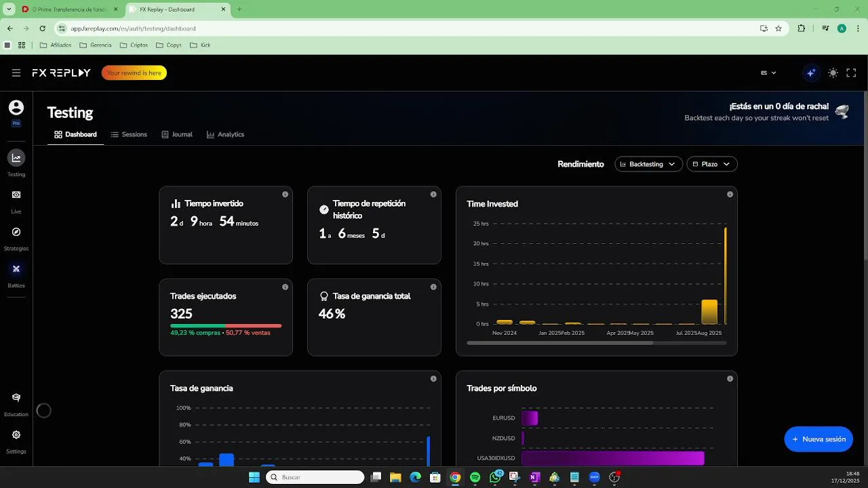
Task: Open the Criptos bookmark folder
Action: pos(134,45)
